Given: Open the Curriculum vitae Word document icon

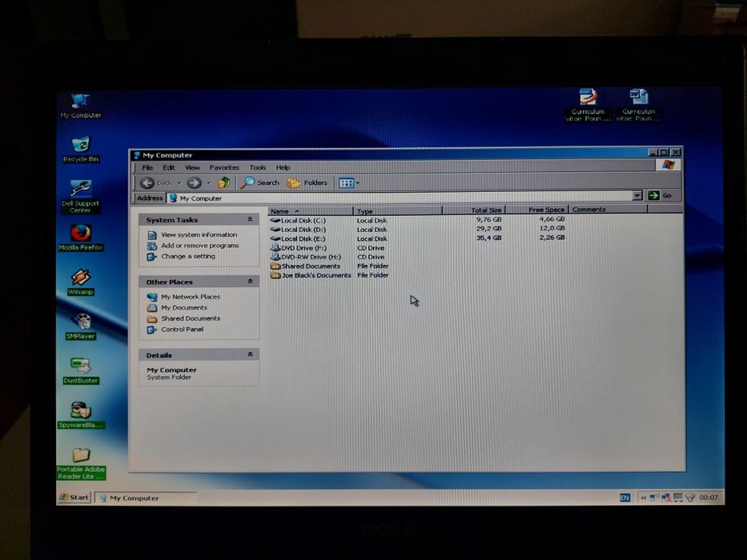Looking at the screenshot, I should (638, 105).
